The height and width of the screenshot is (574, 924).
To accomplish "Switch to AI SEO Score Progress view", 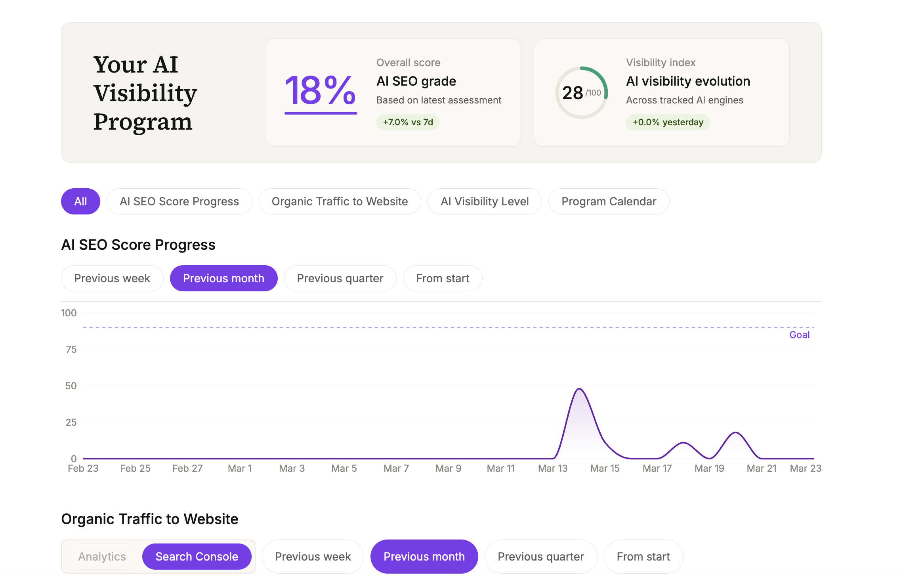I will [179, 201].
